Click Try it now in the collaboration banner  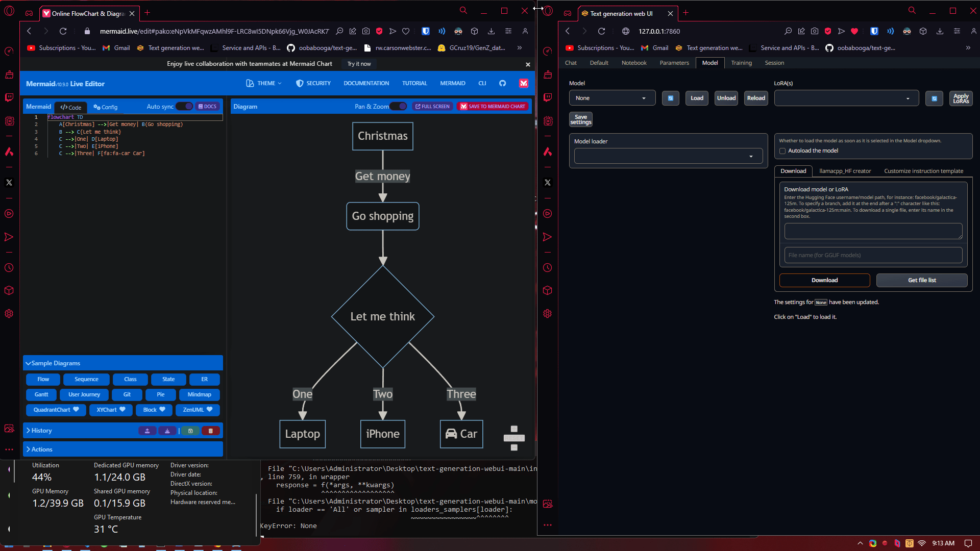[359, 64]
